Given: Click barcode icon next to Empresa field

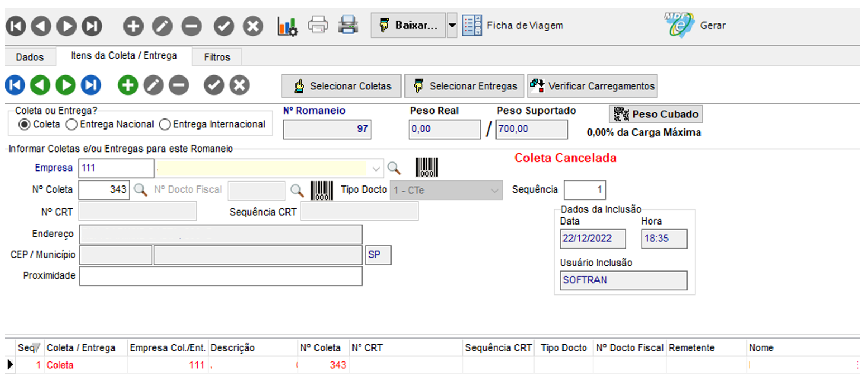Looking at the screenshot, I should click(427, 168).
